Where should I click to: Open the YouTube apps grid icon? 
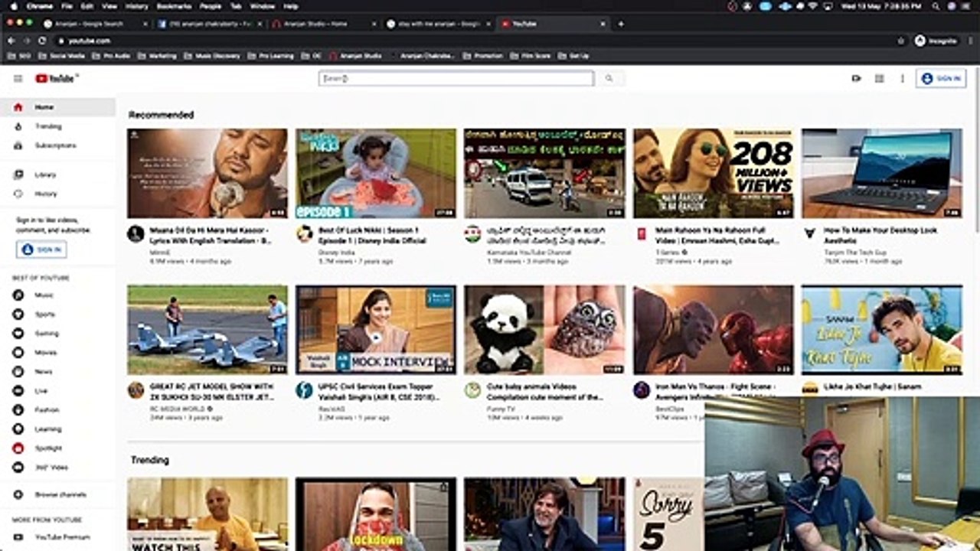pos(879,78)
